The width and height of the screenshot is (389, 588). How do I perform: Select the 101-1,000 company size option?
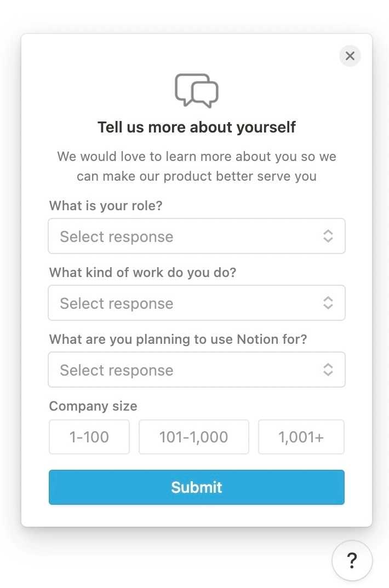[193, 437]
